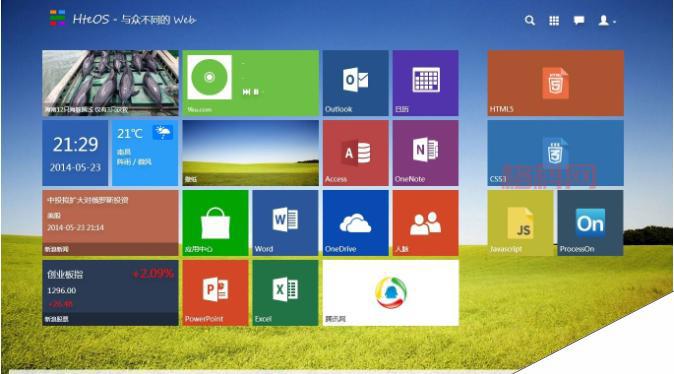Expand the user account menu

tap(607, 20)
